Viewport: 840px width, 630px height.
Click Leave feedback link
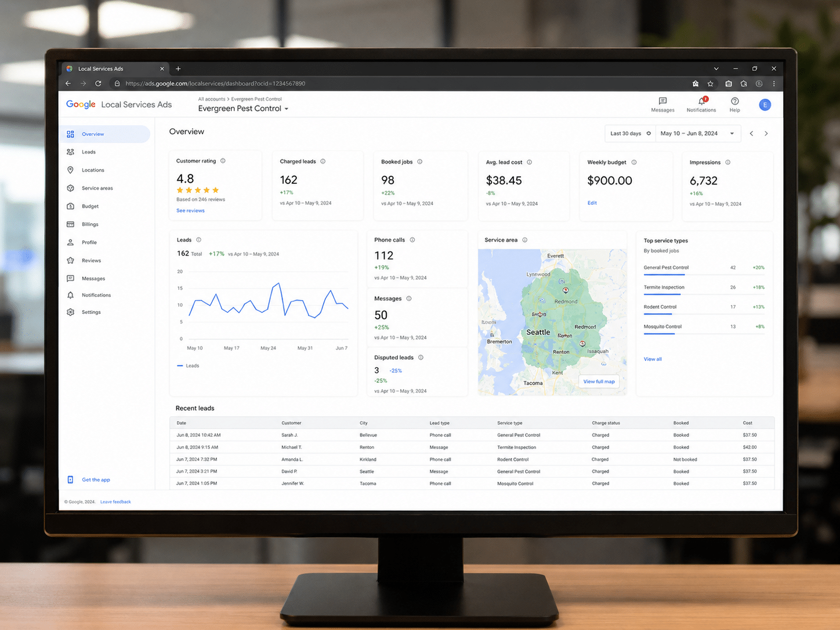(x=115, y=502)
